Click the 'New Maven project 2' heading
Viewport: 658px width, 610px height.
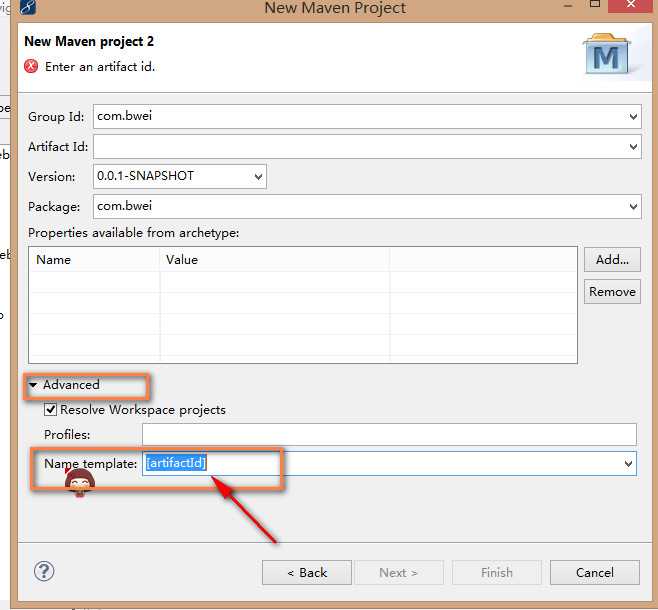(89, 42)
